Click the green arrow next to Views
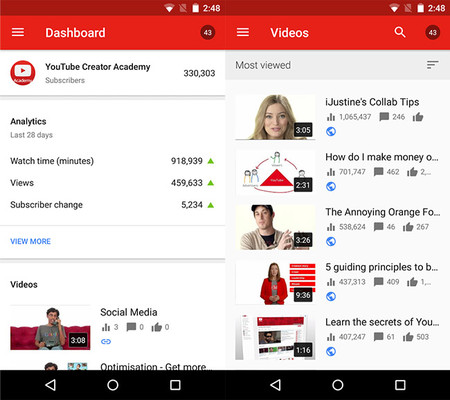Screen dimensions: 450x400 (x=211, y=183)
